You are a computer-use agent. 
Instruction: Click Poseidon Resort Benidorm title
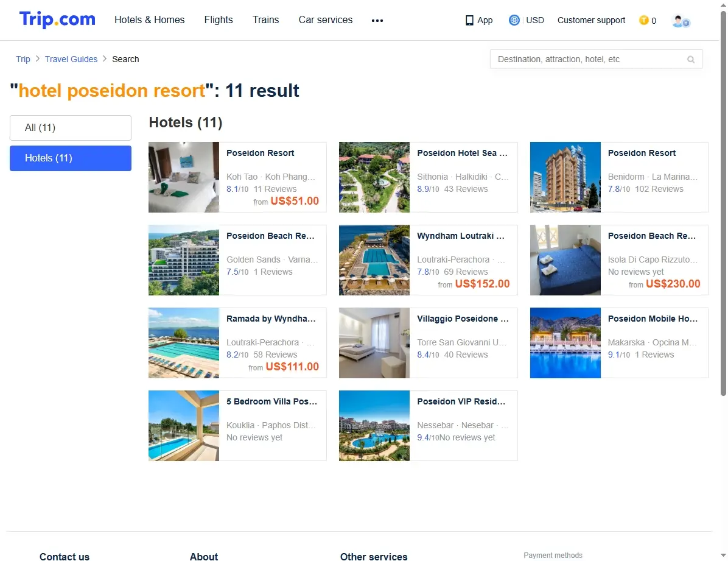(642, 153)
